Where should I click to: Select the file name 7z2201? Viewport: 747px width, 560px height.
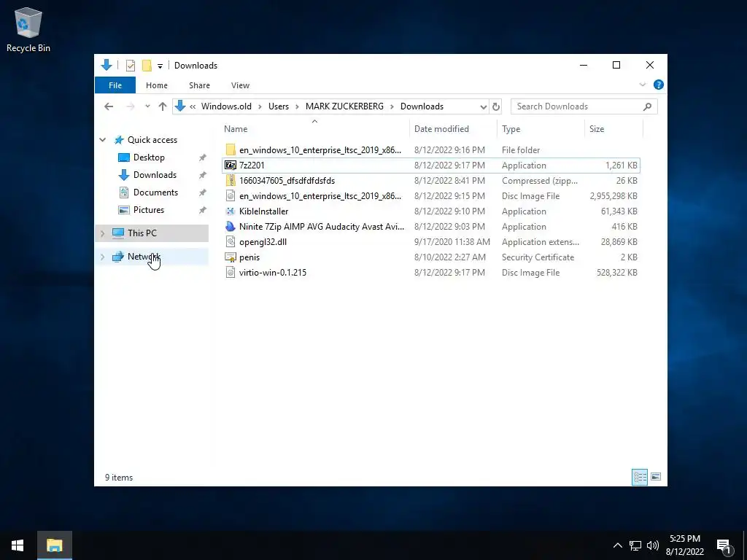point(252,166)
